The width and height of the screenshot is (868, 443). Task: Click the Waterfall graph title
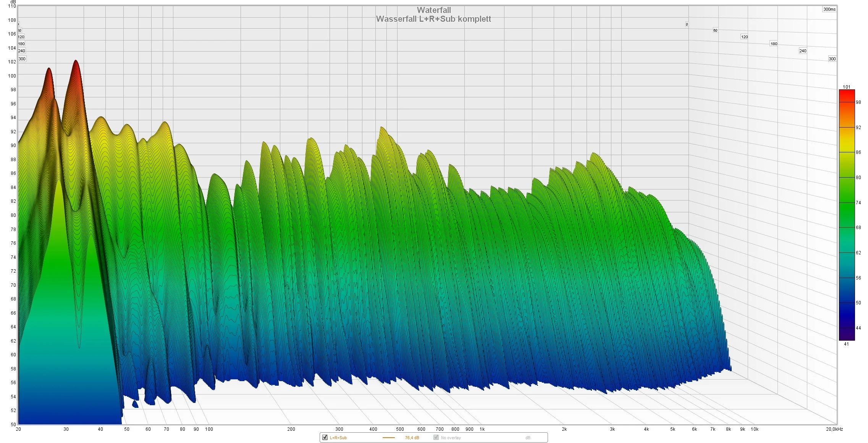pyautogui.click(x=434, y=10)
